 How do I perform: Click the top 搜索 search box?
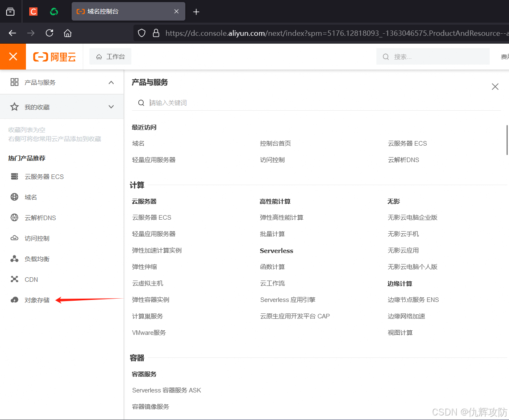[433, 57]
